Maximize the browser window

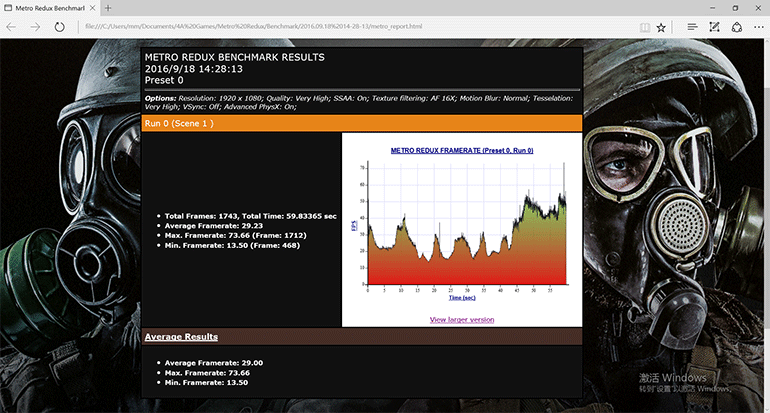coord(735,8)
